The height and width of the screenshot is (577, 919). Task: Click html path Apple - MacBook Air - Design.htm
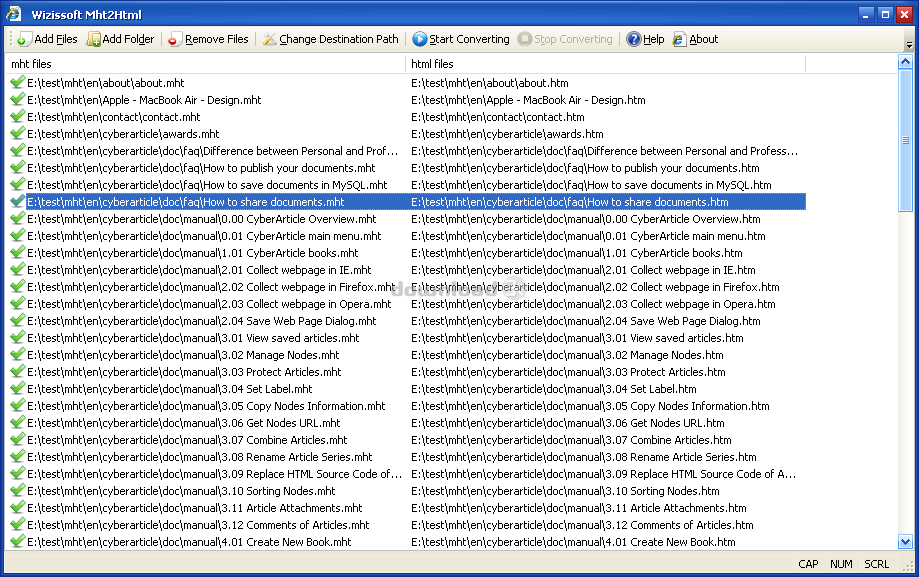[528, 100]
